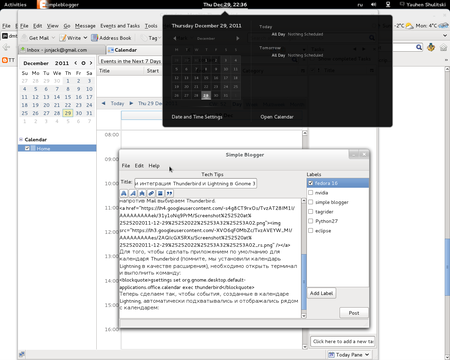This screenshot has width=450, height=360.
Task: Insert an image using the picture icon
Action: point(160,193)
